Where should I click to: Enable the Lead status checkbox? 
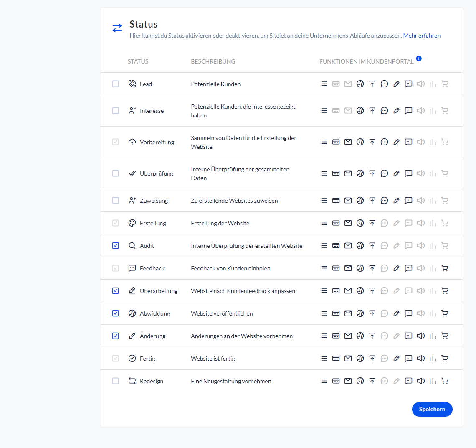[x=116, y=84]
